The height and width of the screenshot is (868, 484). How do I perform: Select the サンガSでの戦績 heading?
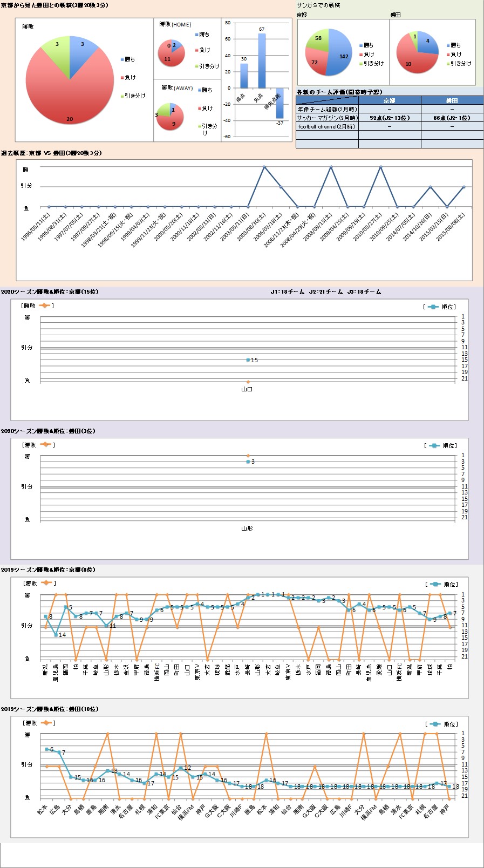tap(318, 5)
